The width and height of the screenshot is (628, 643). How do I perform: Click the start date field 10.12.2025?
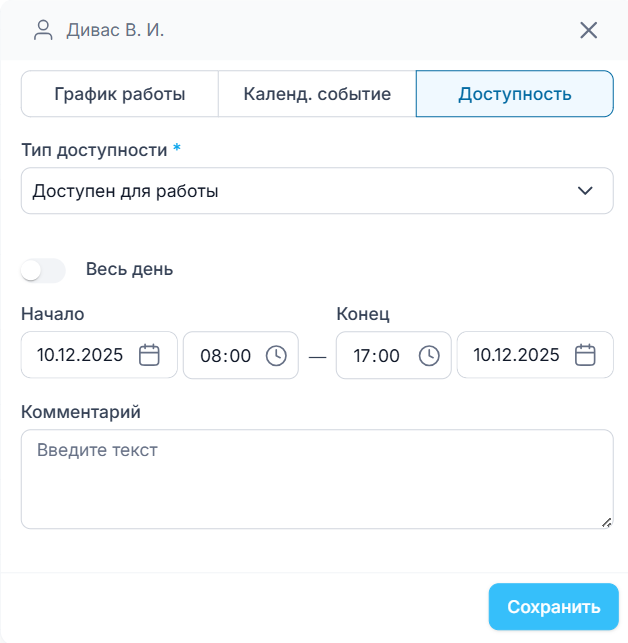tap(80, 355)
